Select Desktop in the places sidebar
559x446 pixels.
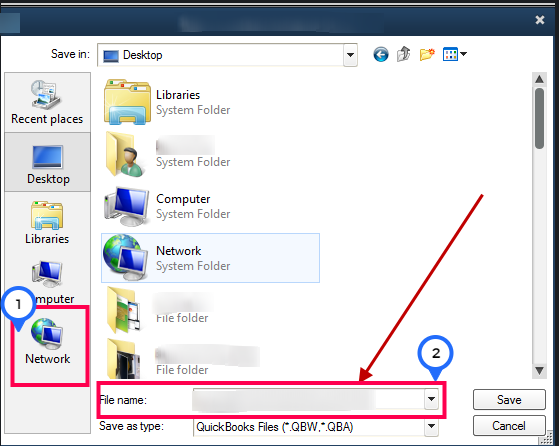(48, 163)
